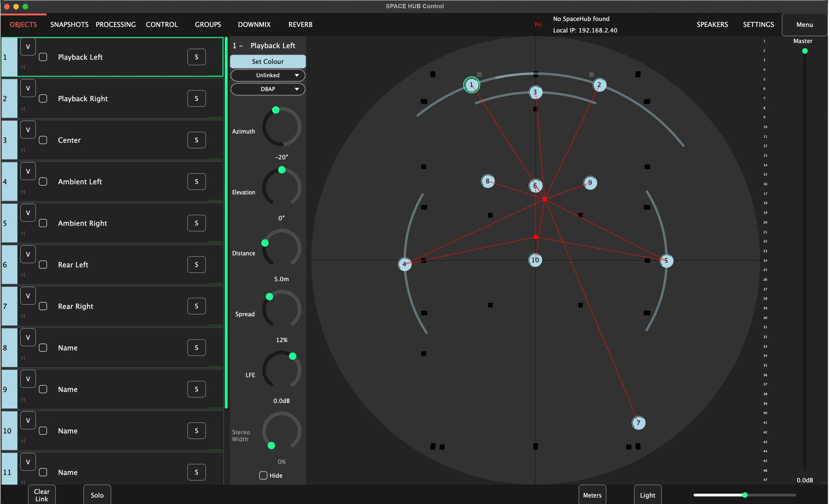Click the Azimuth knob handle
Image resolution: width=830 pixels, height=504 pixels.
click(x=275, y=110)
